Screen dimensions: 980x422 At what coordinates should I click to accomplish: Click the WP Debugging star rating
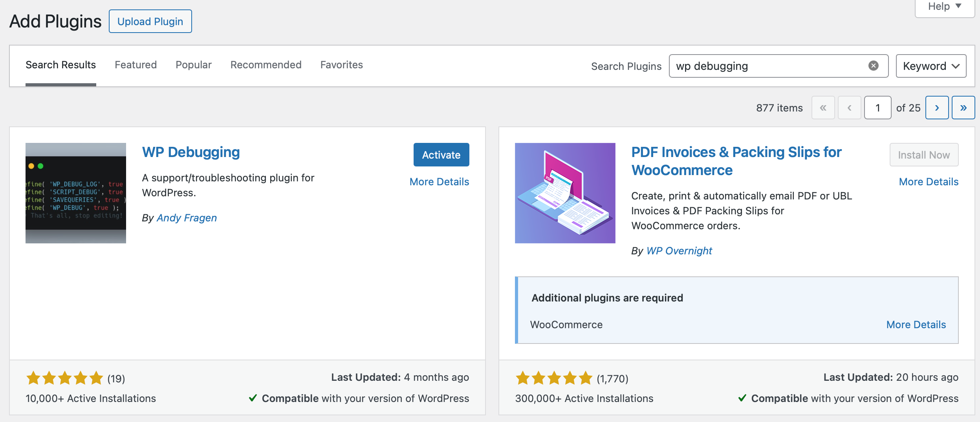point(64,378)
